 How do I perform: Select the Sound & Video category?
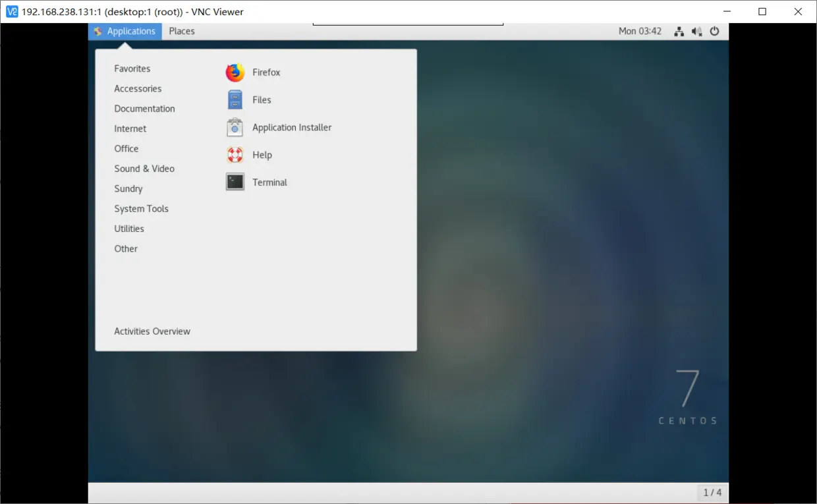tap(144, 169)
